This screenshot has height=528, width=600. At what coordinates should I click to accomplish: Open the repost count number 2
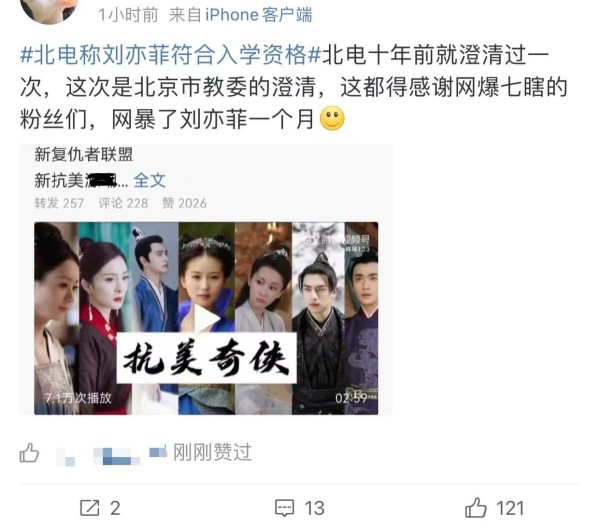(115, 508)
